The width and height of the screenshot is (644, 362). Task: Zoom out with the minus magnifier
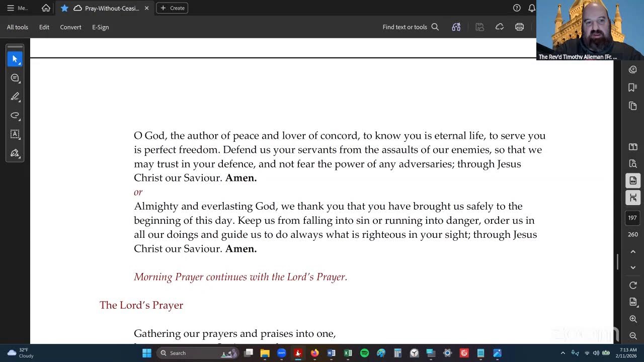click(x=633, y=336)
